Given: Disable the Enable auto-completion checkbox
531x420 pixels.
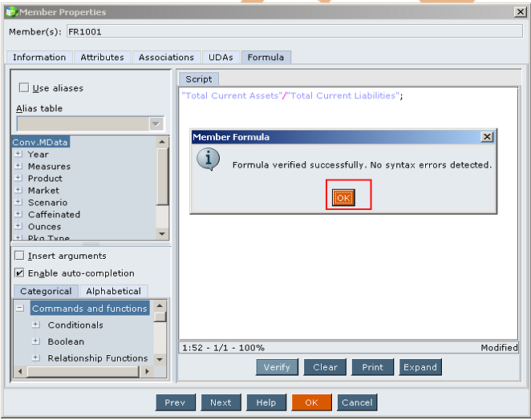Looking at the screenshot, I should [19, 273].
